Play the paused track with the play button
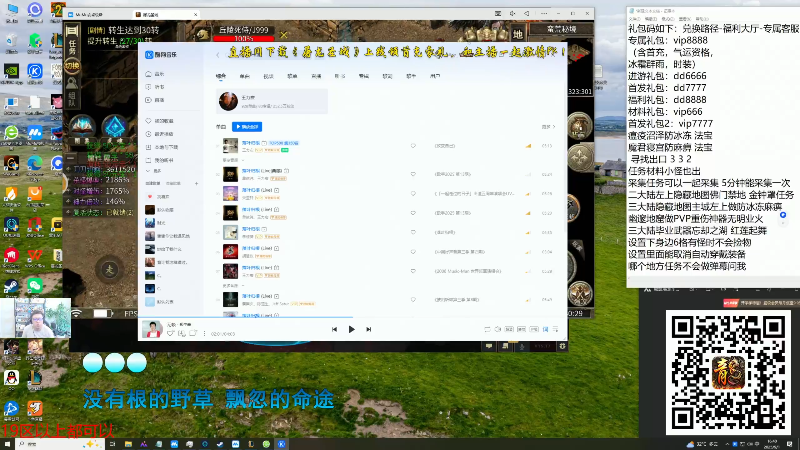 coord(352,329)
